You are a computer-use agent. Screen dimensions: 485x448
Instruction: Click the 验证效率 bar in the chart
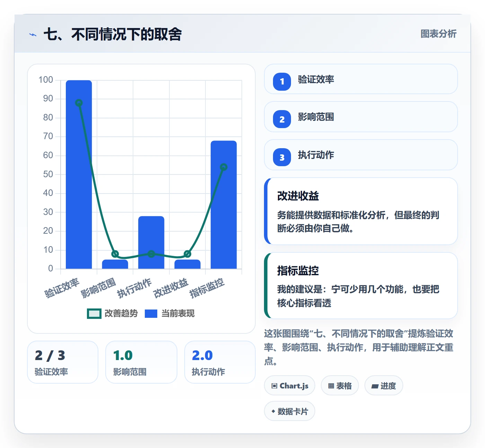tap(79, 174)
